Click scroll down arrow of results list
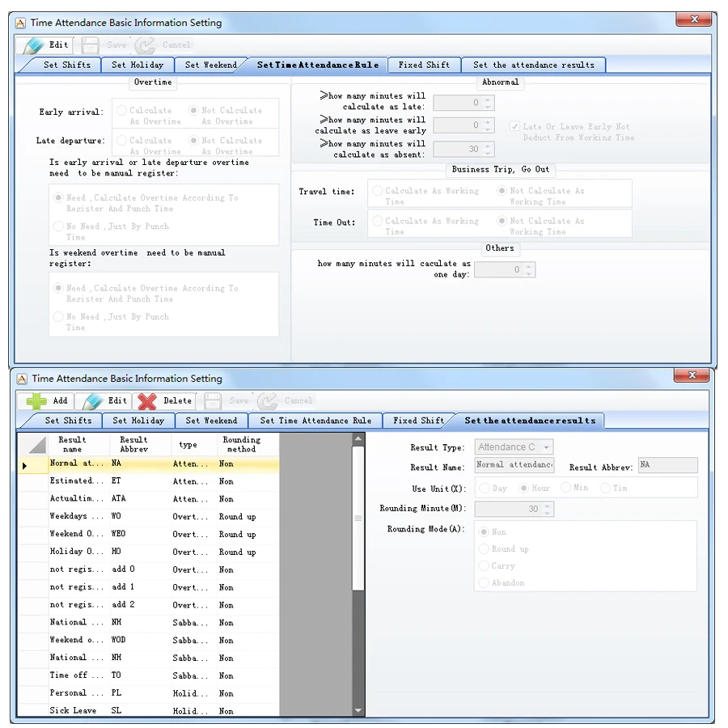Screen dimensions: 728x728 click(x=358, y=710)
